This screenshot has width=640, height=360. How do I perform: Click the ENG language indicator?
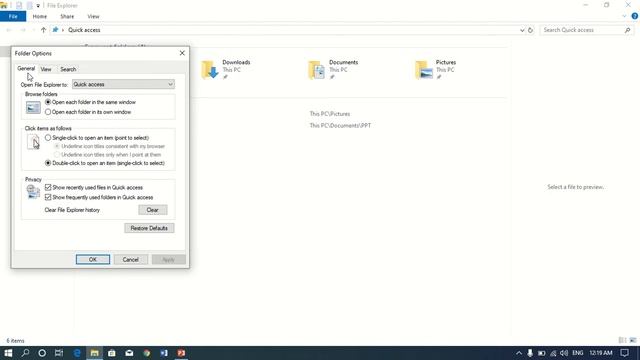click(578, 353)
